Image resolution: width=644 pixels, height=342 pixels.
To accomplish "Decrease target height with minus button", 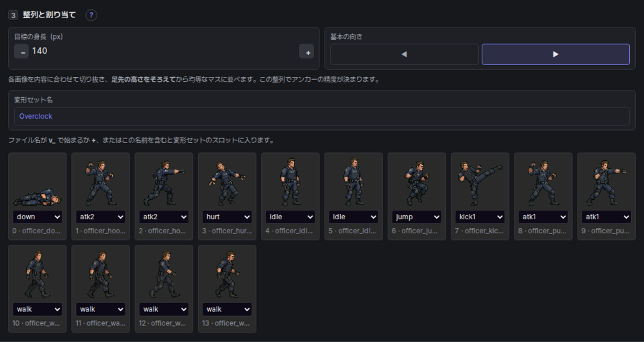I will (x=21, y=52).
